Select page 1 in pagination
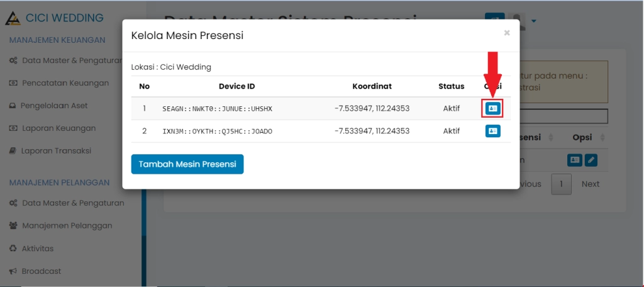Image resolution: width=644 pixels, height=287 pixels. coord(561,184)
